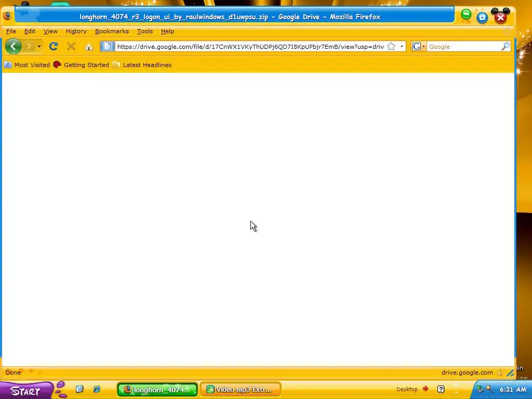Open the Google search engine selector dropdown
Viewport: 532px width, 399px height.
[419, 46]
